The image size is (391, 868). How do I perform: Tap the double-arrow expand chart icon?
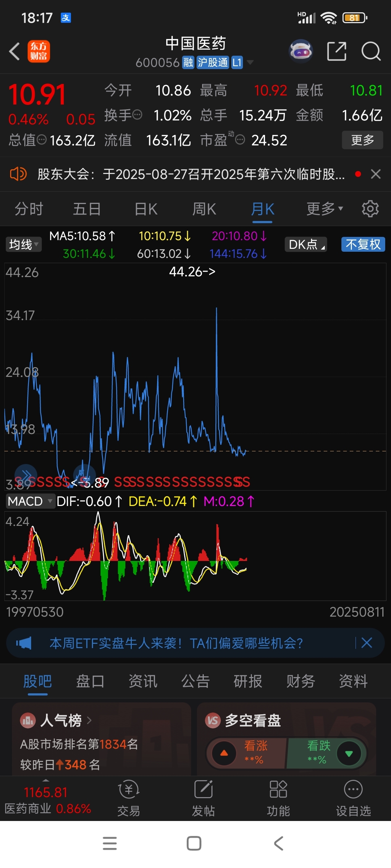coord(26,475)
